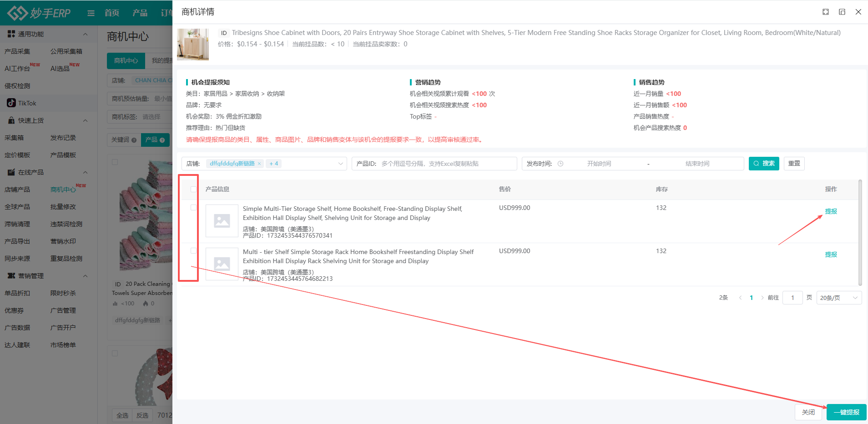Click the 前往 page number input
Screen dimensions: 868x424
pyautogui.click(x=792, y=298)
